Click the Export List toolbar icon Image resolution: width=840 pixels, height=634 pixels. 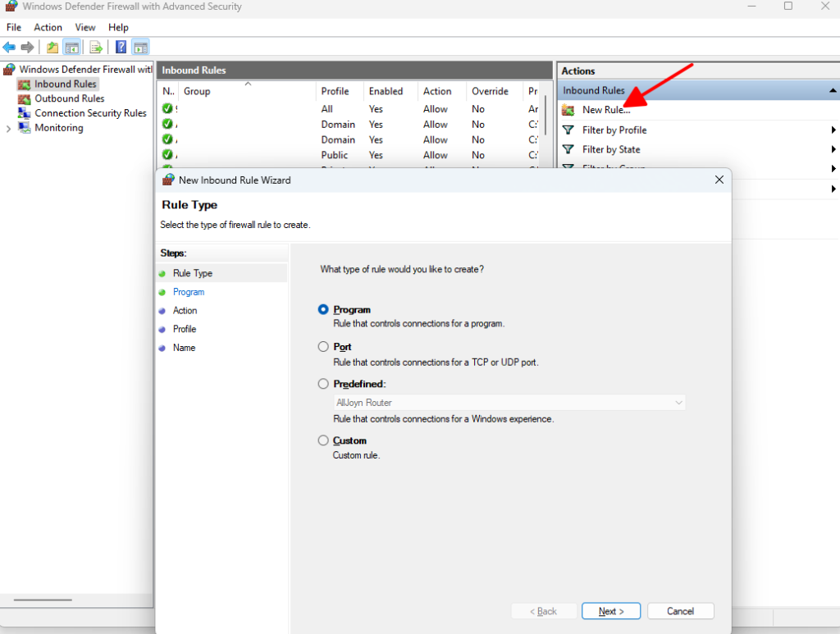96,47
